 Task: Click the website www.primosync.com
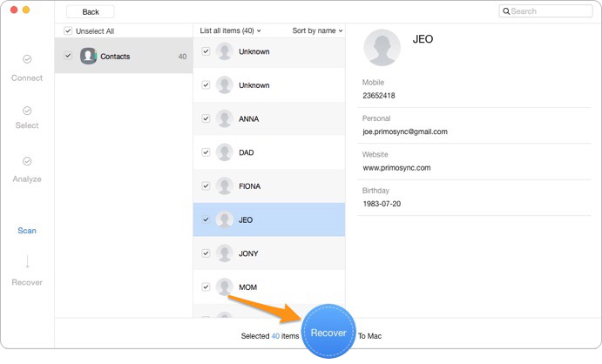(x=396, y=167)
